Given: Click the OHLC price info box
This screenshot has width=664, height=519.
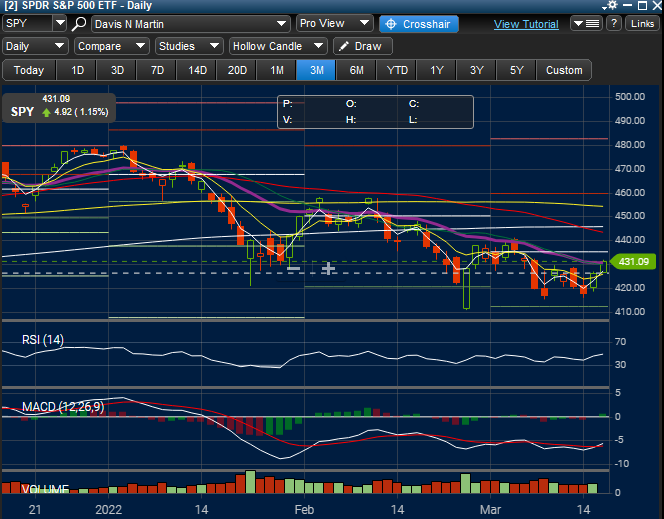Looking at the screenshot, I should 375,112.
